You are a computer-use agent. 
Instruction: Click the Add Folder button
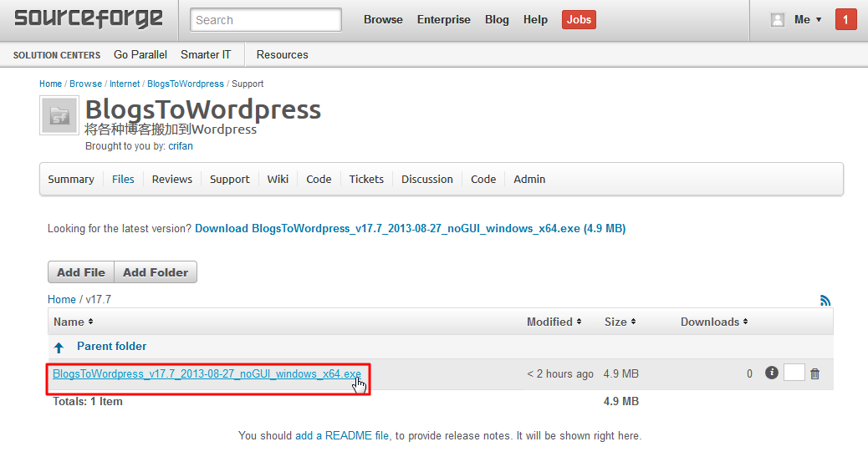(156, 272)
